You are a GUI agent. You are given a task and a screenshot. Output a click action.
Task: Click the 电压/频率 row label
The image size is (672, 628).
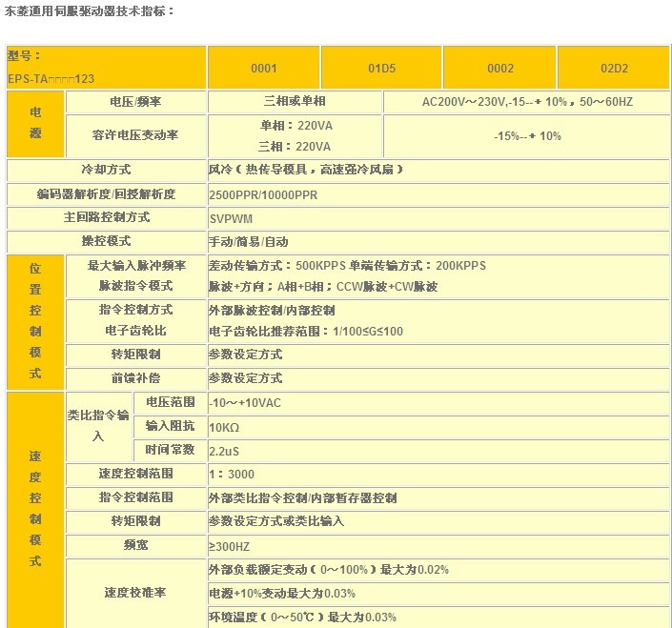[135, 102]
